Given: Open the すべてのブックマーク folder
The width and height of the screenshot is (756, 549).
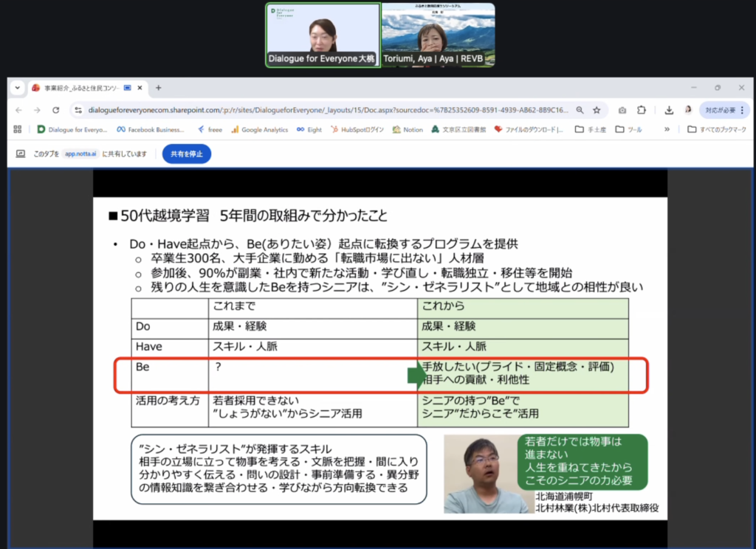Looking at the screenshot, I should pyautogui.click(x=718, y=129).
